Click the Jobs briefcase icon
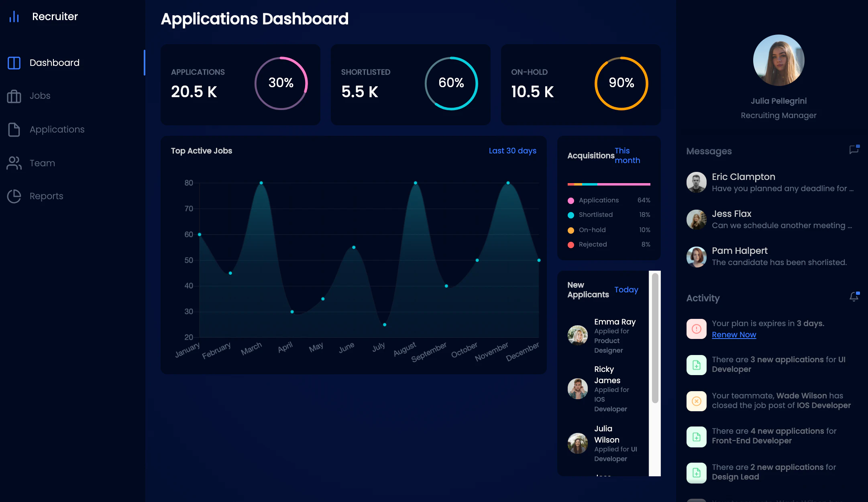 (14, 96)
